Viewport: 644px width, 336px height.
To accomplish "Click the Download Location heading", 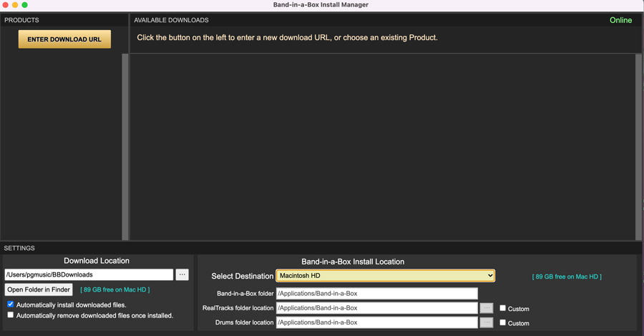I will (97, 261).
